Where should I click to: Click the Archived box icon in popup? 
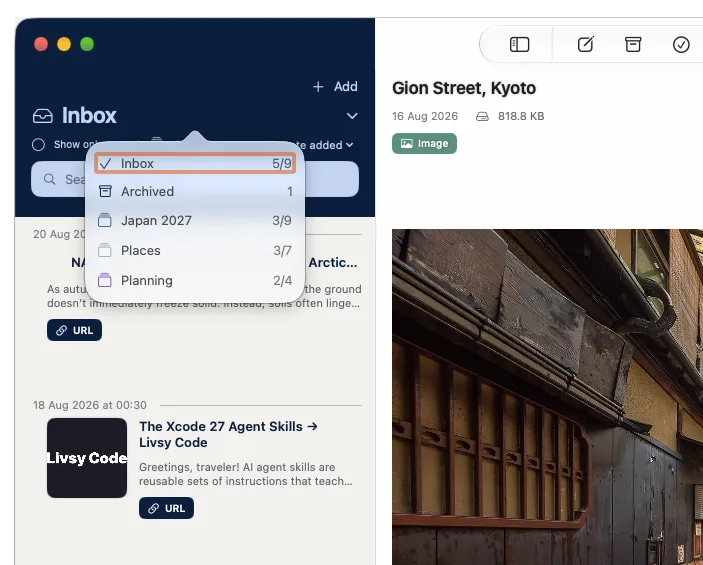[x=105, y=191]
